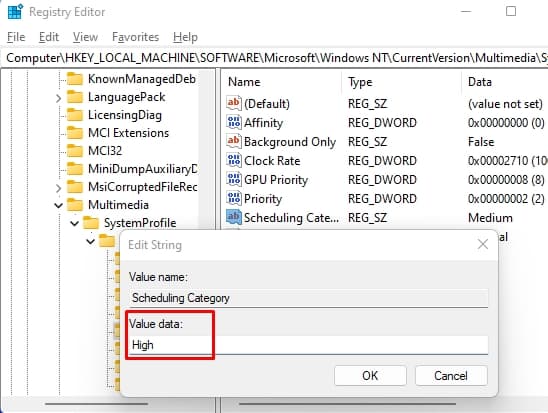Click the Clock Rate DWORD icon
The width and height of the screenshot is (548, 413).
tap(234, 160)
